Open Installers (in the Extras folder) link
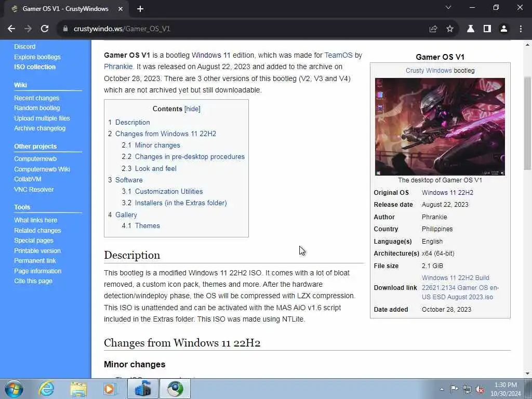The image size is (532, 399). [181, 203]
